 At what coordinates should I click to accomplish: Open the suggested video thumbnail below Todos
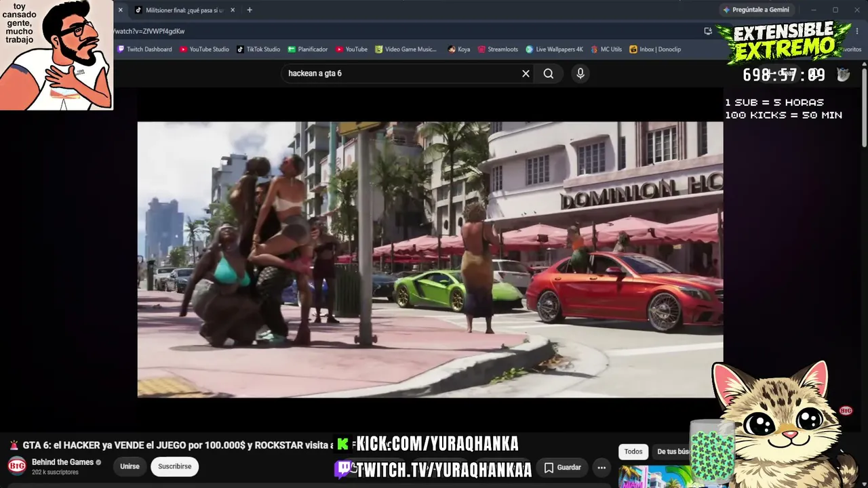click(x=654, y=476)
